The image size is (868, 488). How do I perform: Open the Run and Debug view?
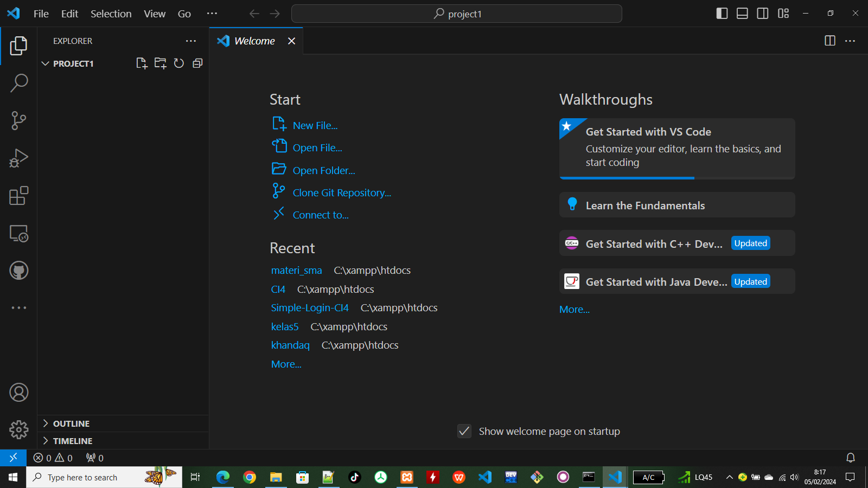[x=18, y=158]
